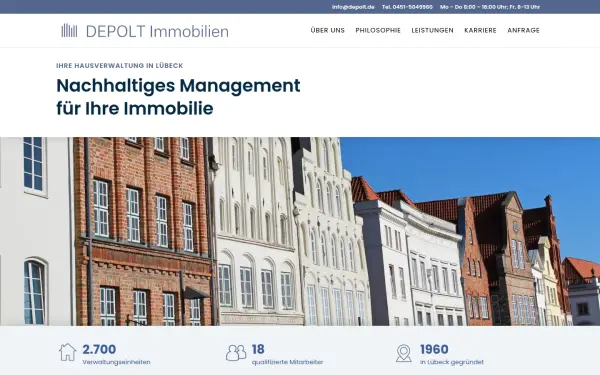Click the opening hours text in top bar
Screen dimensions: 600x375
tap(490, 7)
